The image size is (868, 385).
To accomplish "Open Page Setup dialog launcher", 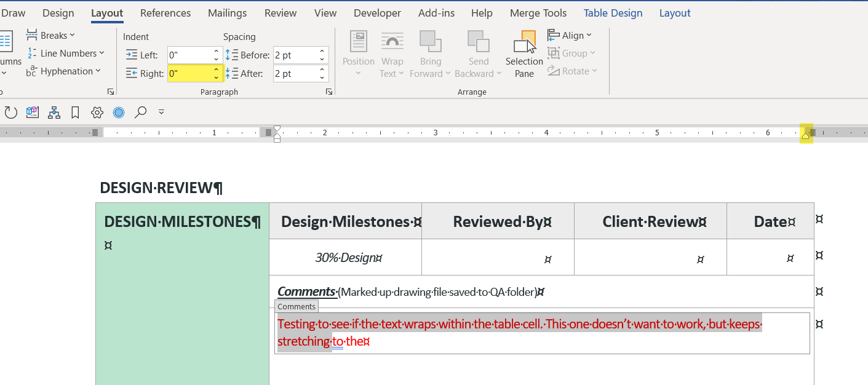I will 111,92.
